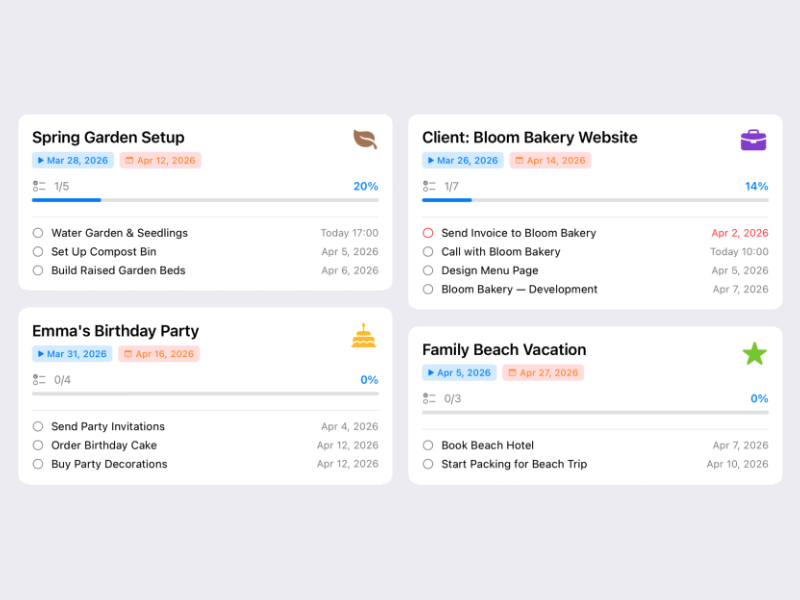This screenshot has height=600, width=800.
Task: Click the calendar icon on Emma's Apr 16 badge
Action: (128, 353)
